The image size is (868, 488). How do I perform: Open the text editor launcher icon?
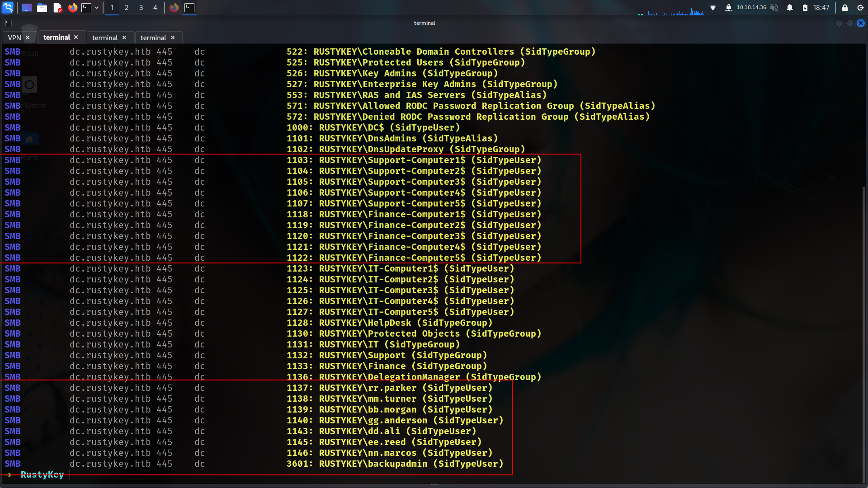tap(57, 8)
